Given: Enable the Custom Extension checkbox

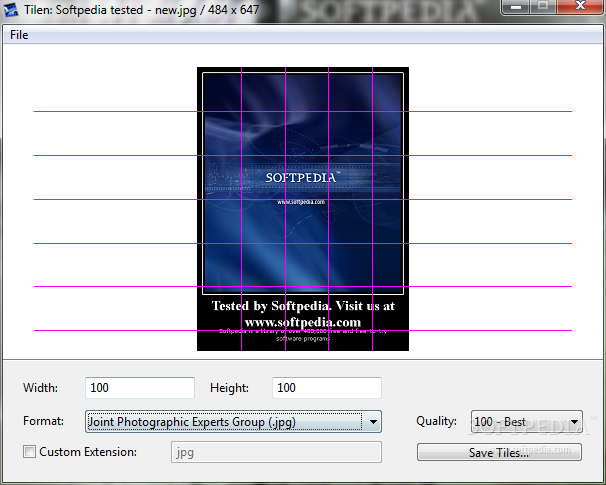Looking at the screenshot, I should (29, 451).
